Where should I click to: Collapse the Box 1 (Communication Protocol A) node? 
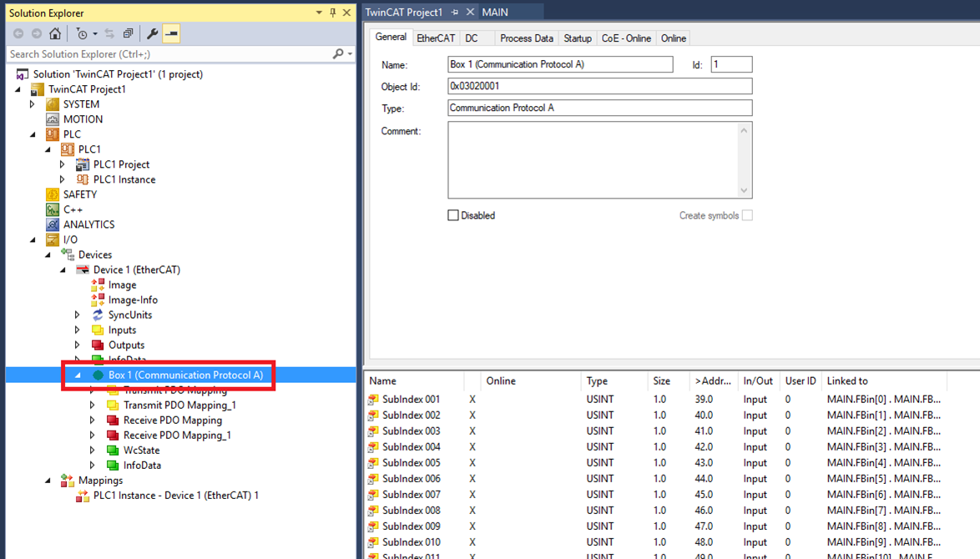coord(78,375)
